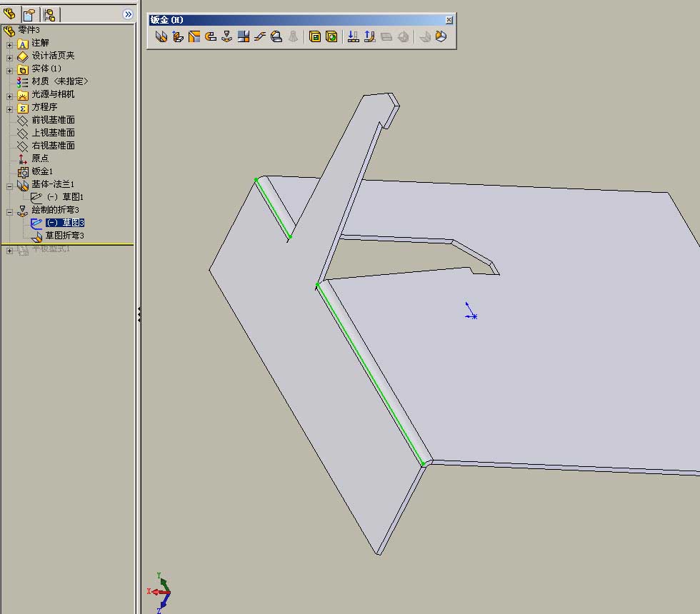Expand the suppressed 平板型式1 node
Screen dimensions: 700x614
pos(9,251)
